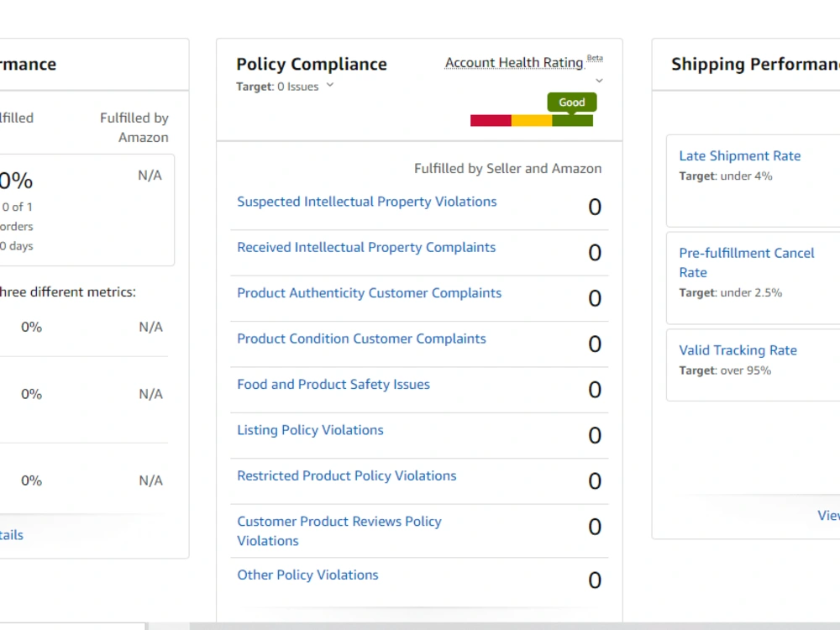Click Other Policy Violations link

[x=307, y=575]
